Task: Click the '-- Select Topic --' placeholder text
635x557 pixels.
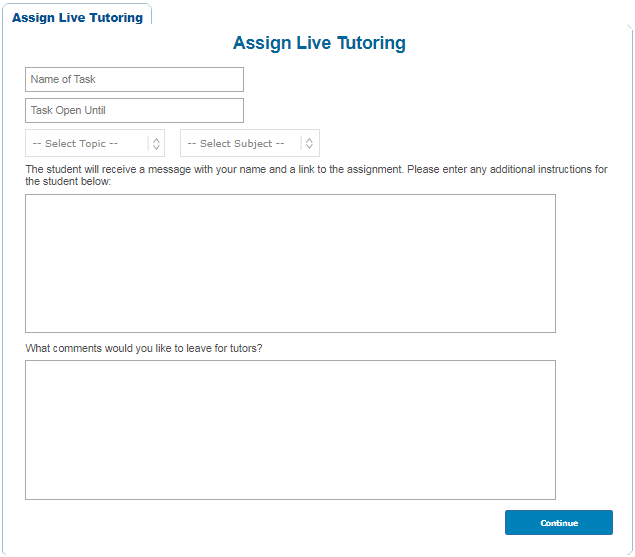Action: (75, 143)
